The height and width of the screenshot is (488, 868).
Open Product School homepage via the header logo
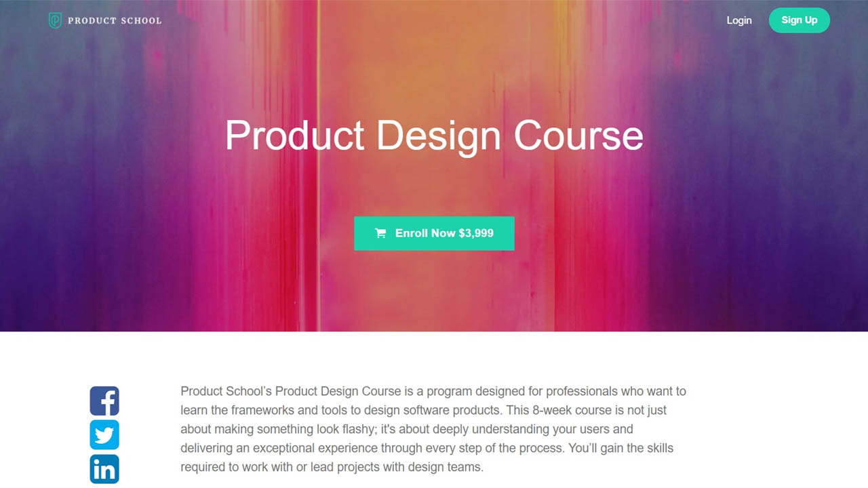[x=104, y=20]
